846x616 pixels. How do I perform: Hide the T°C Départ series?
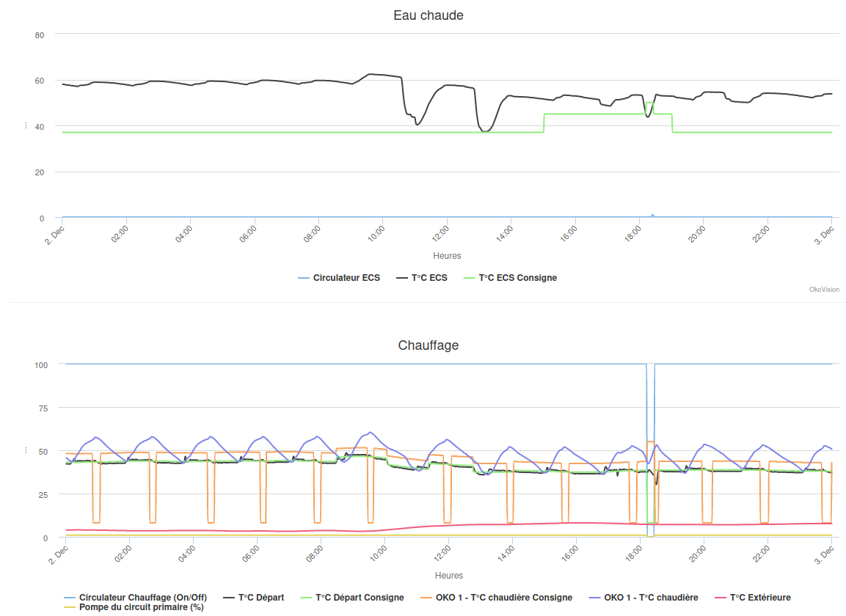tap(254, 597)
